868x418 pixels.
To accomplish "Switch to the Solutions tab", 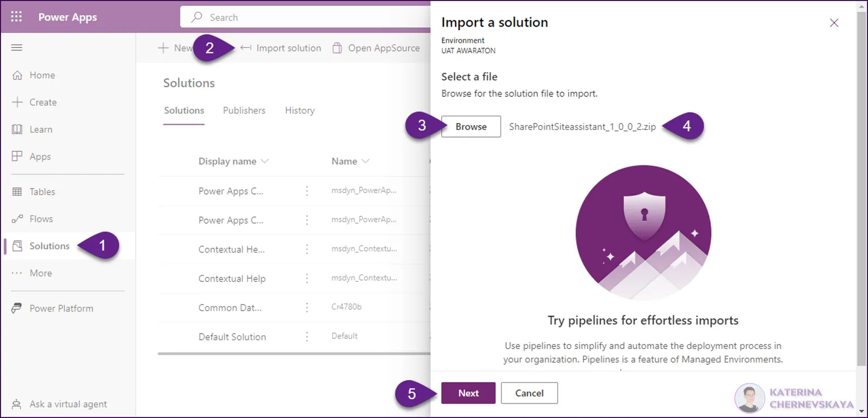I will (x=184, y=111).
